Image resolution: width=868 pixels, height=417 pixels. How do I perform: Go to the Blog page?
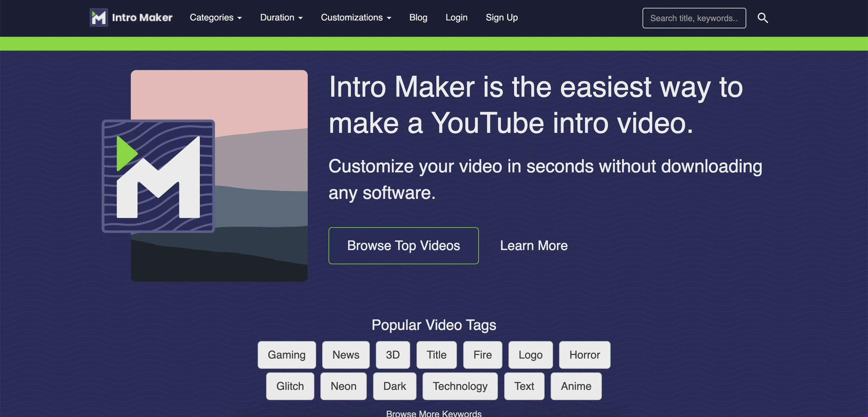point(418,18)
